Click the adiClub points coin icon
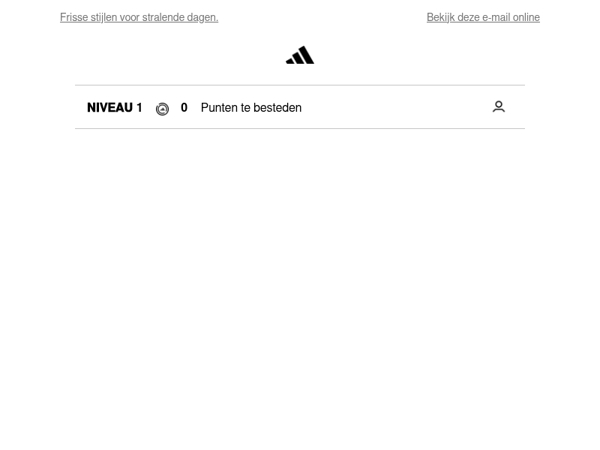Viewport: 600px width, 450px height. [x=162, y=109]
